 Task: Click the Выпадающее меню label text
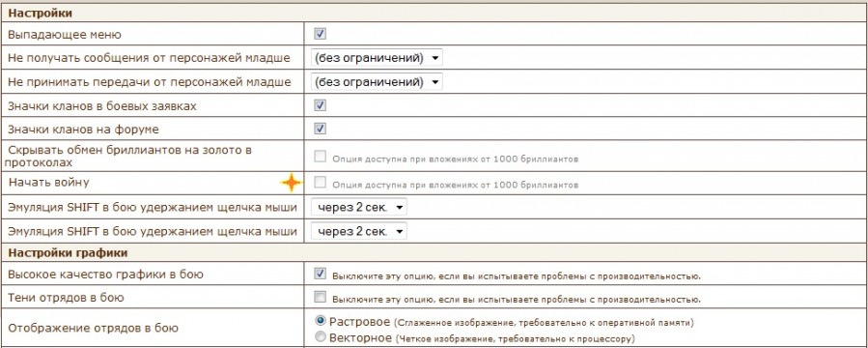tap(65, 35)
